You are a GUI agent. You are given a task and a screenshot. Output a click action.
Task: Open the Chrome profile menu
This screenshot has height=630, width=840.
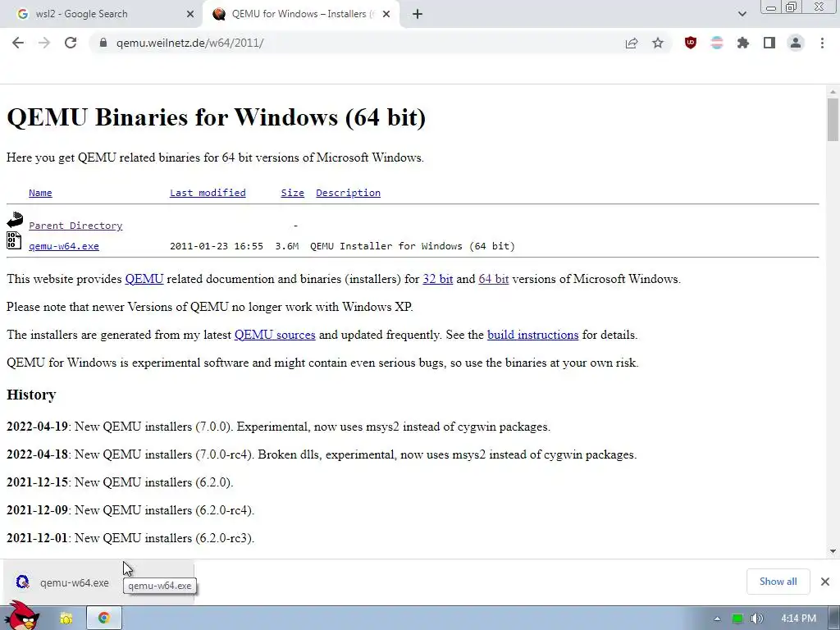tap(796, 43)
